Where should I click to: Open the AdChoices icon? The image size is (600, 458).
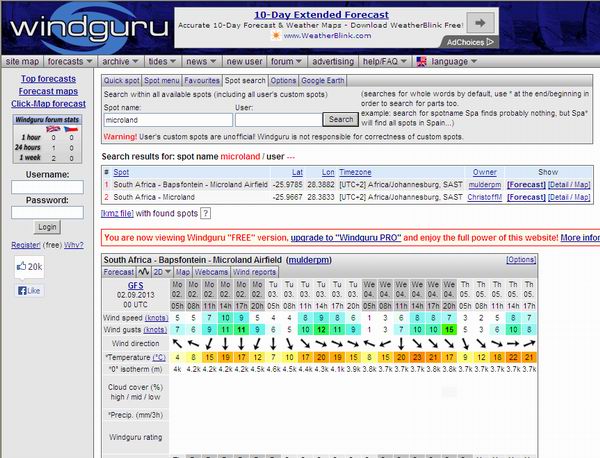click(470, 42)
